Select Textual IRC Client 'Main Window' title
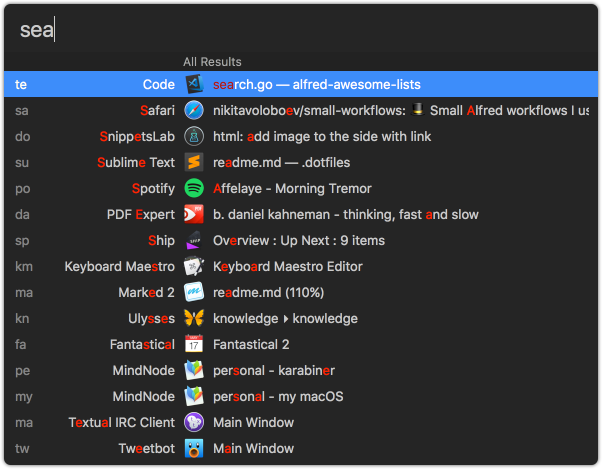Image resolution: width=602 pixels, height=469 pixels. pos(253,423)
